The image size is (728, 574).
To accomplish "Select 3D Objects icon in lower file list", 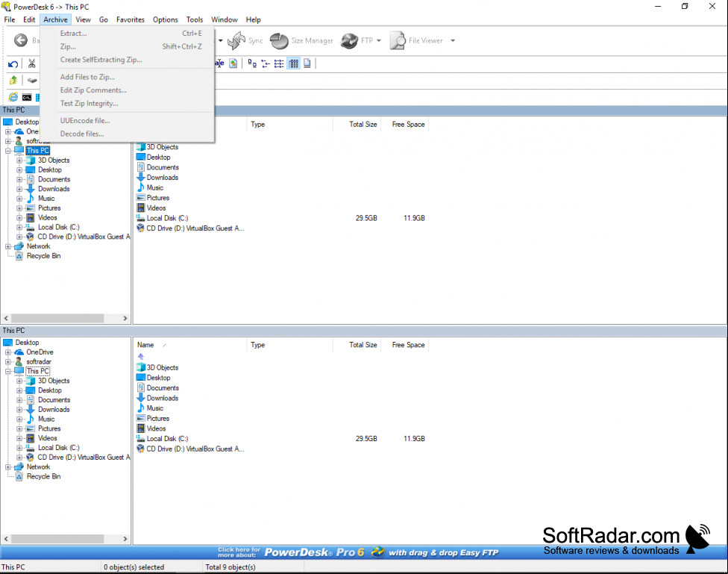I will coord(141,367).
